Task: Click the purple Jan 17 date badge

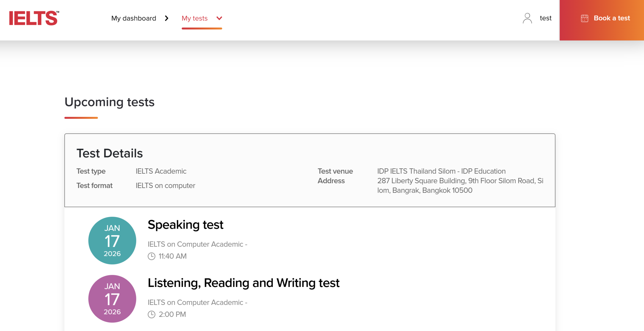Action: [x=112, y=299]
